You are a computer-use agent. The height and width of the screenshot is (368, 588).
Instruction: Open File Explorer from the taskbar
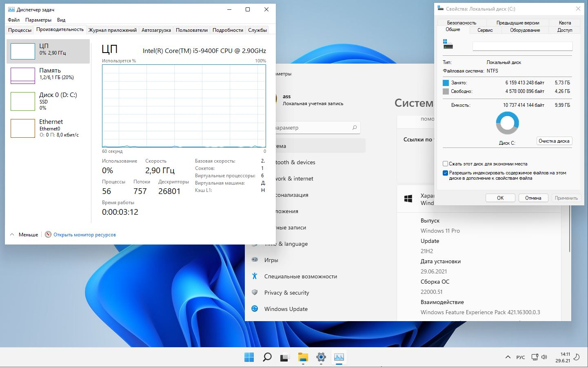click(303, 357)
